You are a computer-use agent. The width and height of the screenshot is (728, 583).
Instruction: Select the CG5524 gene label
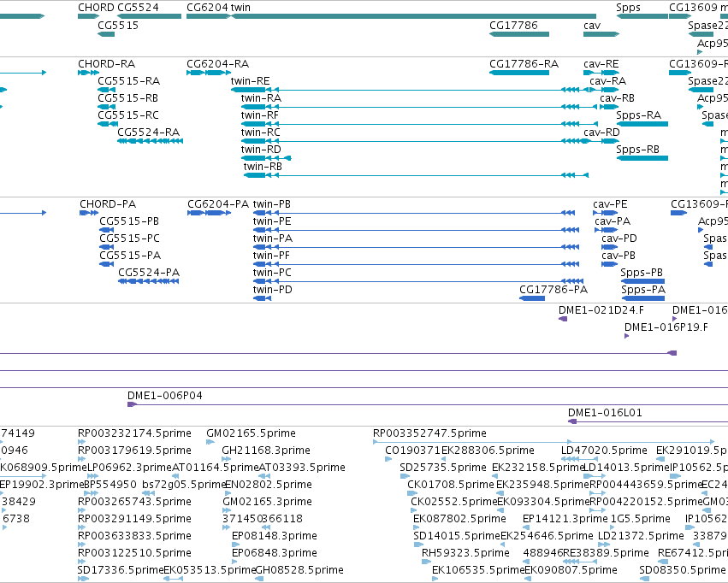point(138,8)
